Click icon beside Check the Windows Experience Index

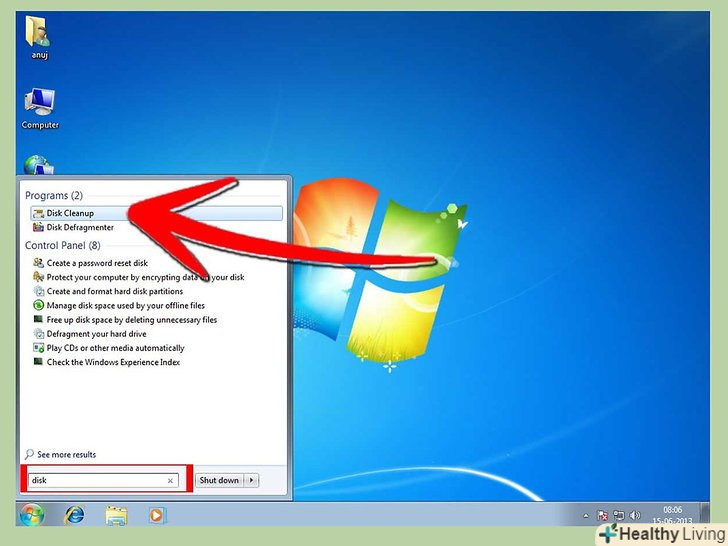[x=39, y=362]
